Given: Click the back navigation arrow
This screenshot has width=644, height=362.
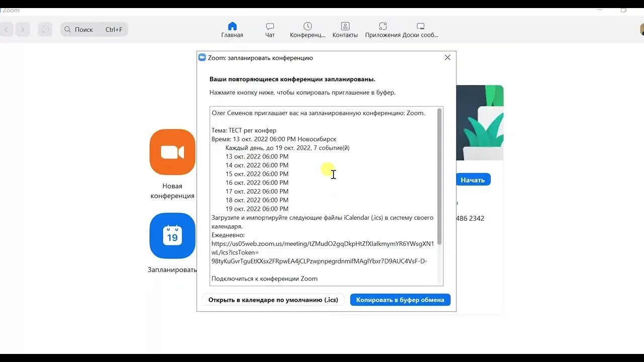Looking at the screenshot, I should tap(7, 30).
